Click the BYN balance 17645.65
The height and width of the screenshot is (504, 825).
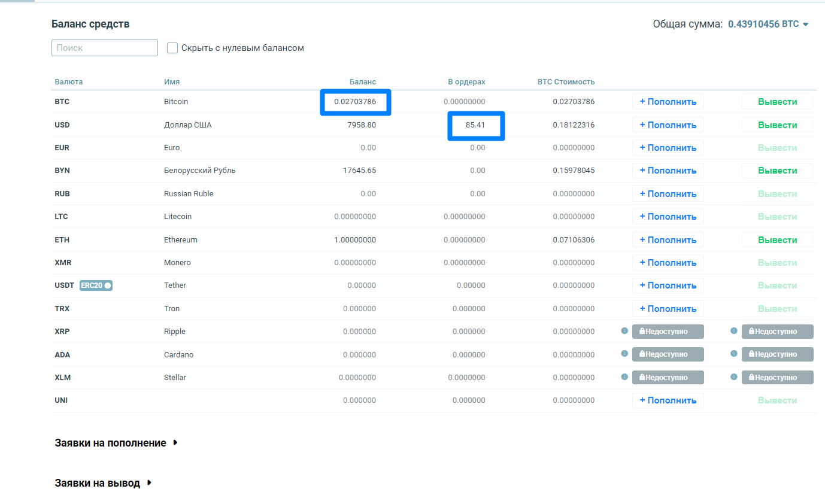click(x=359, y=171)
